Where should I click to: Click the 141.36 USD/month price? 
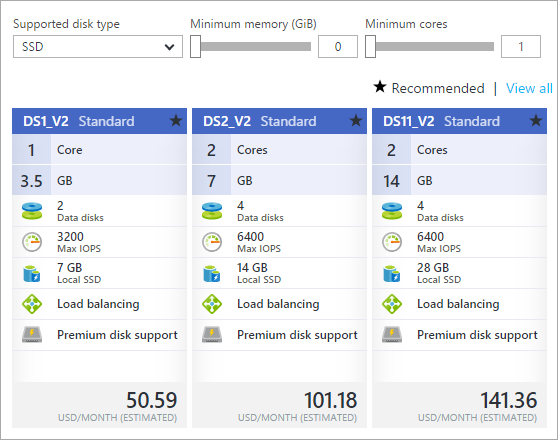509,400
